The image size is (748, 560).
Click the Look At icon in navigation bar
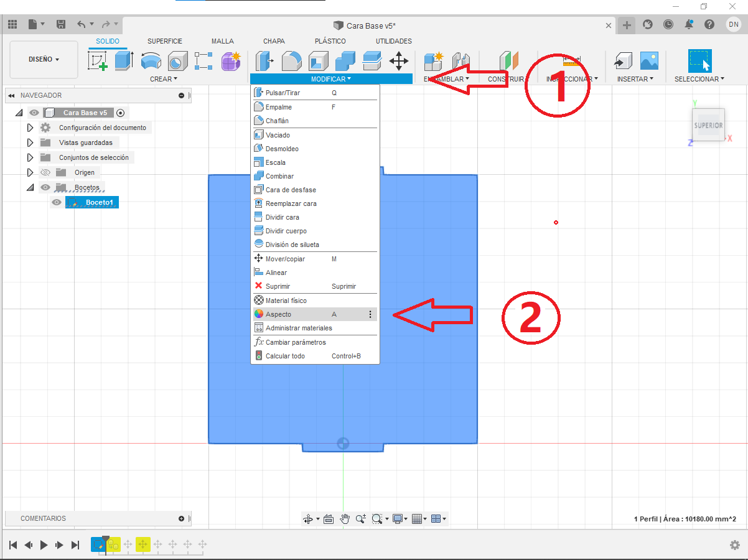click(x=329, y=518)
